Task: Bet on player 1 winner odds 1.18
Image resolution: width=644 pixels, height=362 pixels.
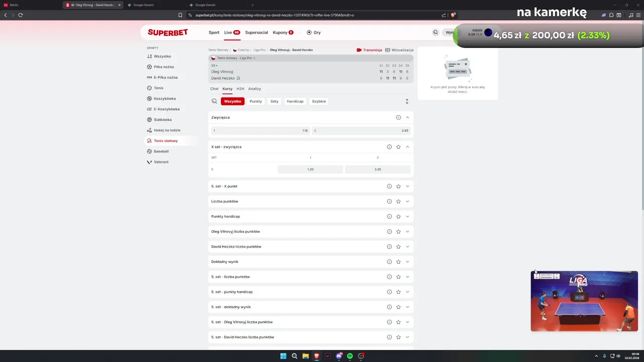Action: [260, 131]
